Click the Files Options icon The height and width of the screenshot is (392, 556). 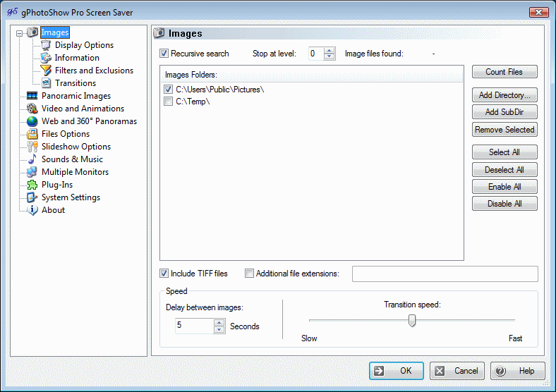32,134
